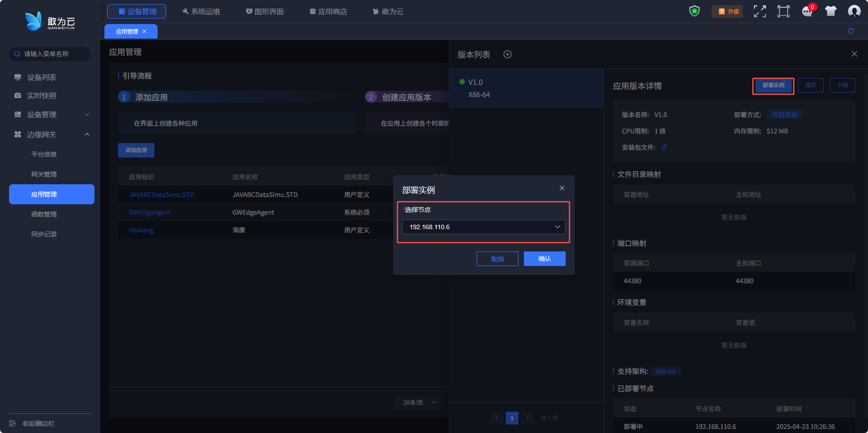Open the 选择节点 dropdown showing 192.168.110.6
The height and width of the screenshot is (433, 868).
484,227
